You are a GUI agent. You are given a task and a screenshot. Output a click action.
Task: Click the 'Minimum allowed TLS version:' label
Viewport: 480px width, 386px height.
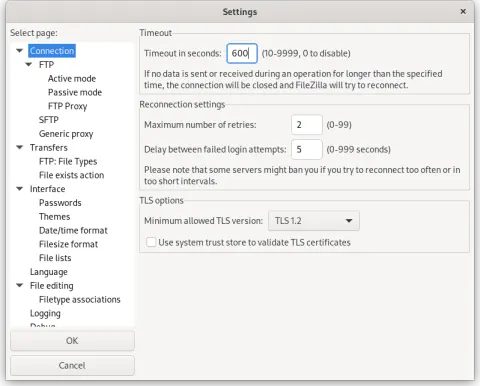203,221
